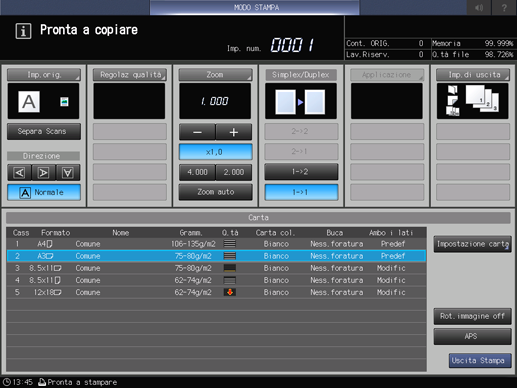This screenshot has width=517, height=388.
Task: Click the info icon beside Pronta a copiare
Action: tap(23, 31)
